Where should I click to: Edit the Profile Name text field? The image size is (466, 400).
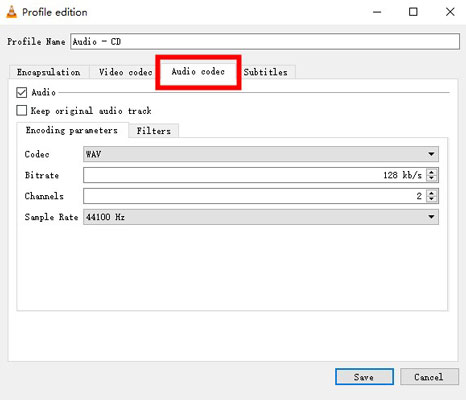pos(265,42)
